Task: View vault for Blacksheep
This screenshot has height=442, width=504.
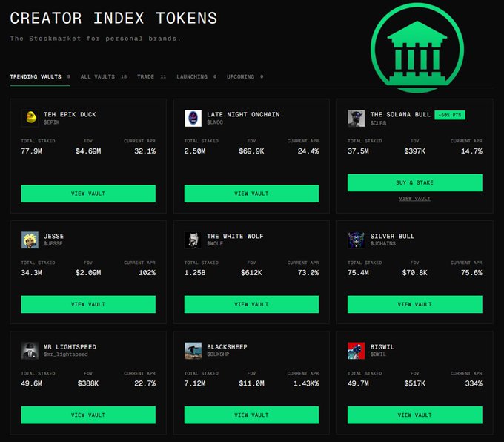Action: coord(251,415)
